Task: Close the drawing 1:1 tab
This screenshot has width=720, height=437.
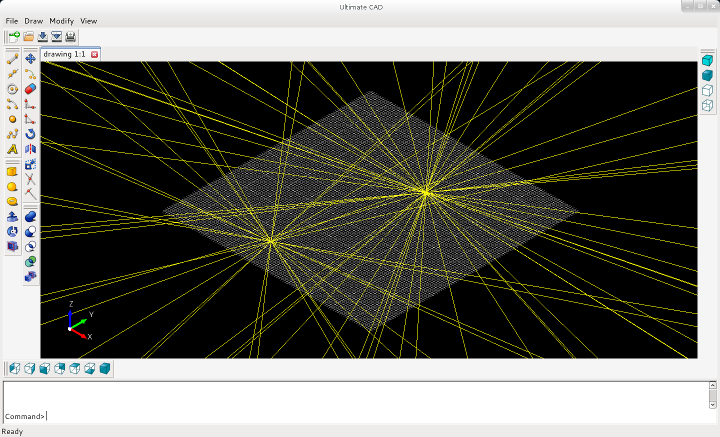Action: tap(95, 54)
